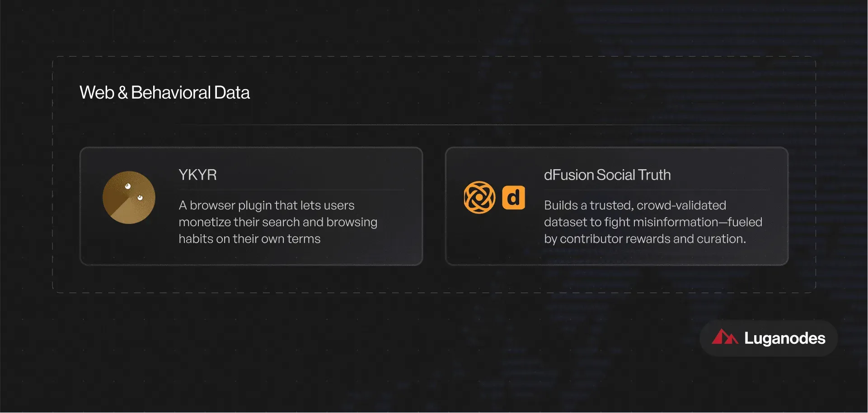The width and height of the screenshot is (868, 413).
Task: Click 'Builds a trusted, crowd-validated' text line
Action: pyautogui.click(x=635, y=205)
